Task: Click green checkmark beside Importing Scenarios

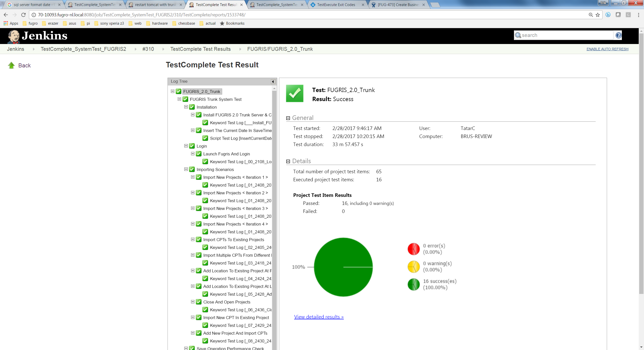Action: (x=192, y=169)
